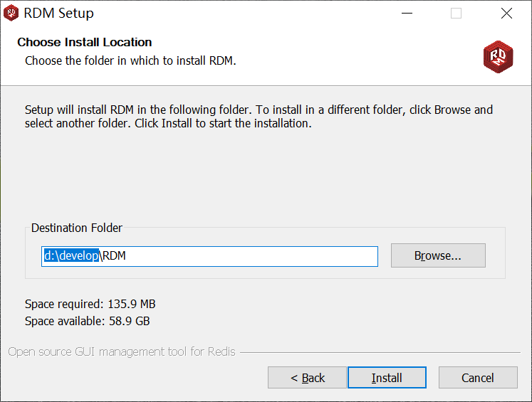Start installation with the Install button
532x402 pixels.
coord(387,378)
